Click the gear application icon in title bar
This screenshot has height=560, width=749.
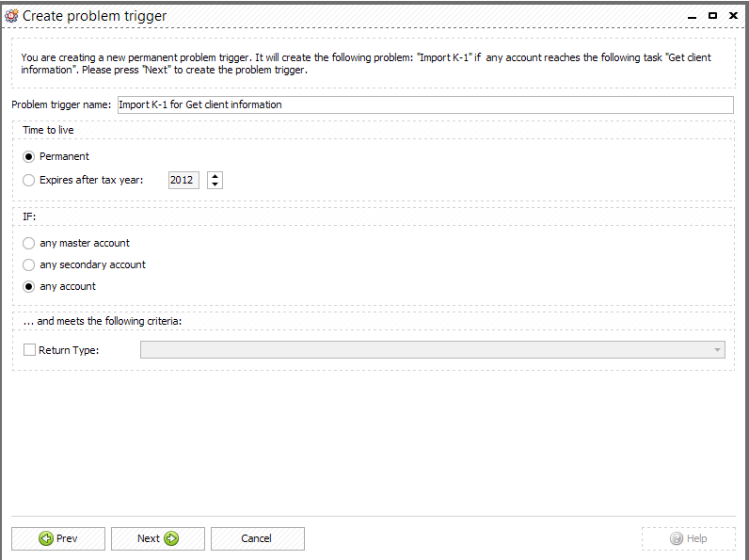coord(11,16)
